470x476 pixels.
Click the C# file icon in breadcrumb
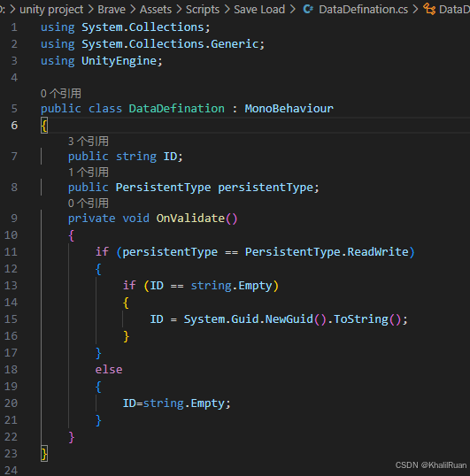click(308, 10)
